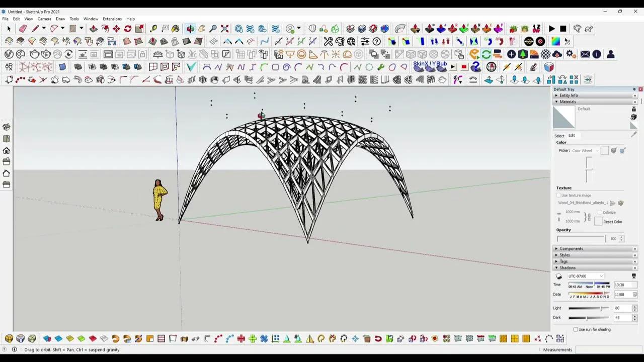
Task: Toggle the Colorize checkbox
Action: [x=600, y=213]
